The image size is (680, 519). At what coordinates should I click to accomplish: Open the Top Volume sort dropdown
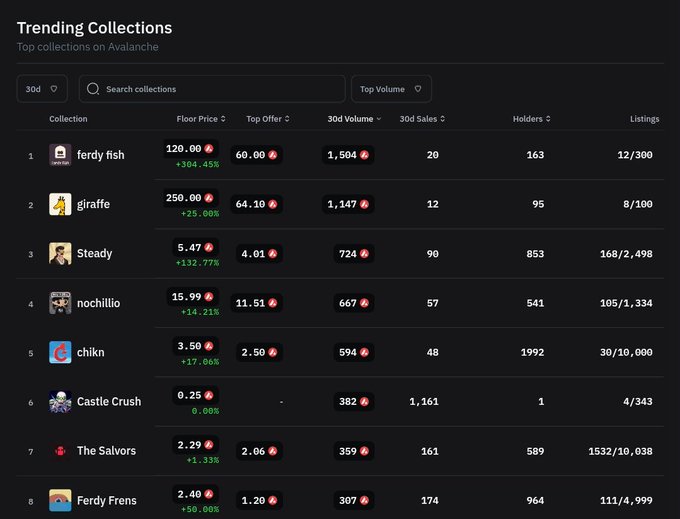pos(391,89)
